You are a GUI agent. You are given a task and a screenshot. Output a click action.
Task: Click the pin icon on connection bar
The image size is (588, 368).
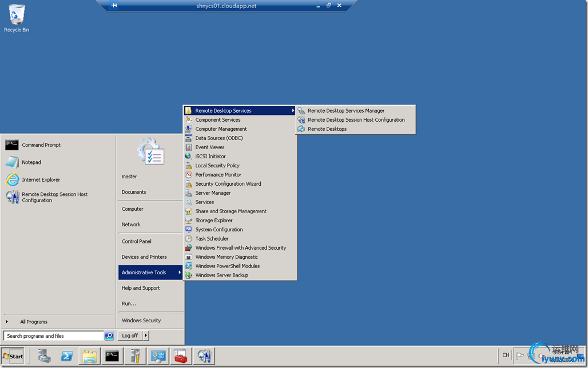click(x=114, y=5)
